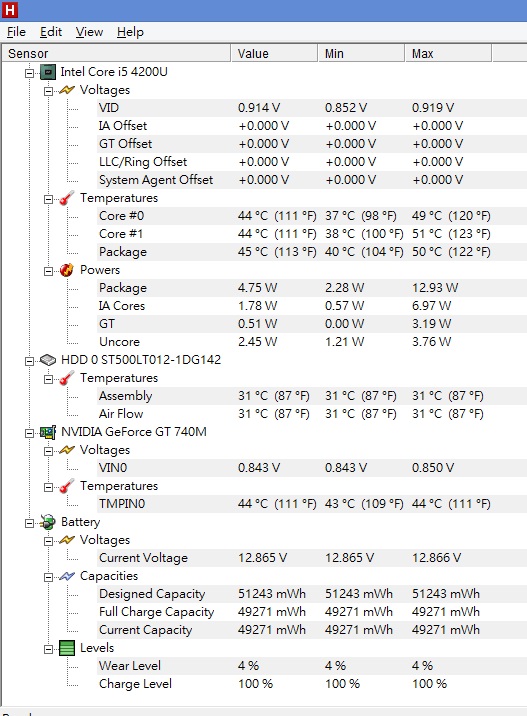Screen dimensions: 527x716
Task: Collapse the Intel Core i5 4200U node
Action: pyautogui.click(x=29, y=73)
